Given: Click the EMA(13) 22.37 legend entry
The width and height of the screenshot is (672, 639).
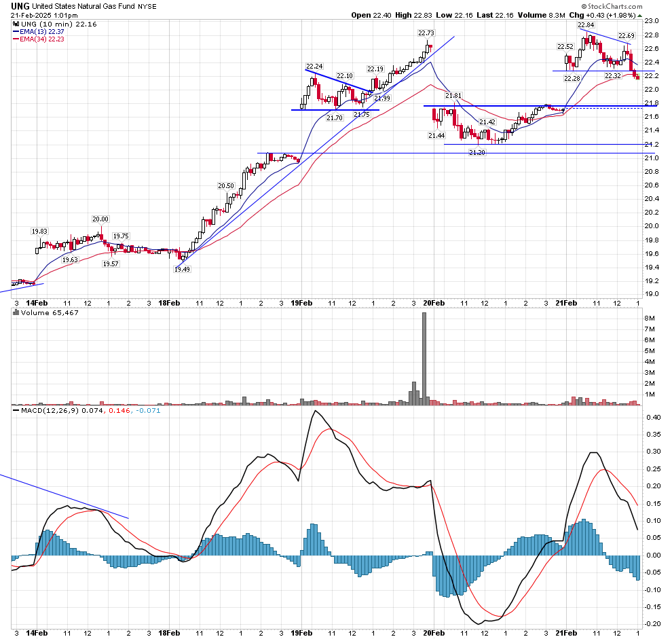Looking at the screenshot, I should coord(42,32).
